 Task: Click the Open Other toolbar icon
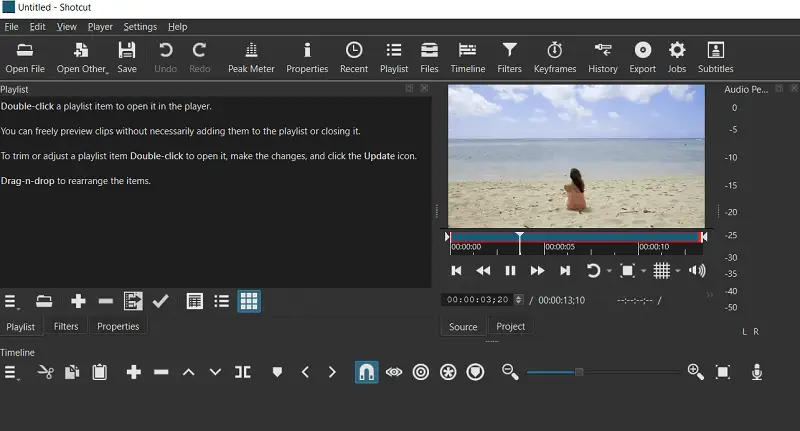(x=82, y=58)
